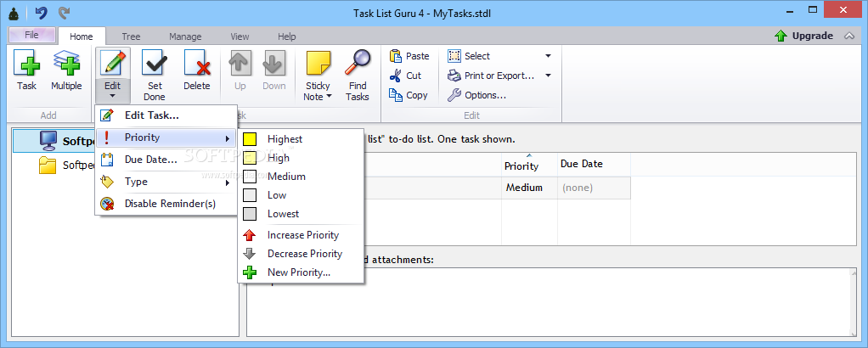Screen dimensions: 868x348
Task: Collapse the ribbon with the chevron
Action: click(x=849, y=36)
